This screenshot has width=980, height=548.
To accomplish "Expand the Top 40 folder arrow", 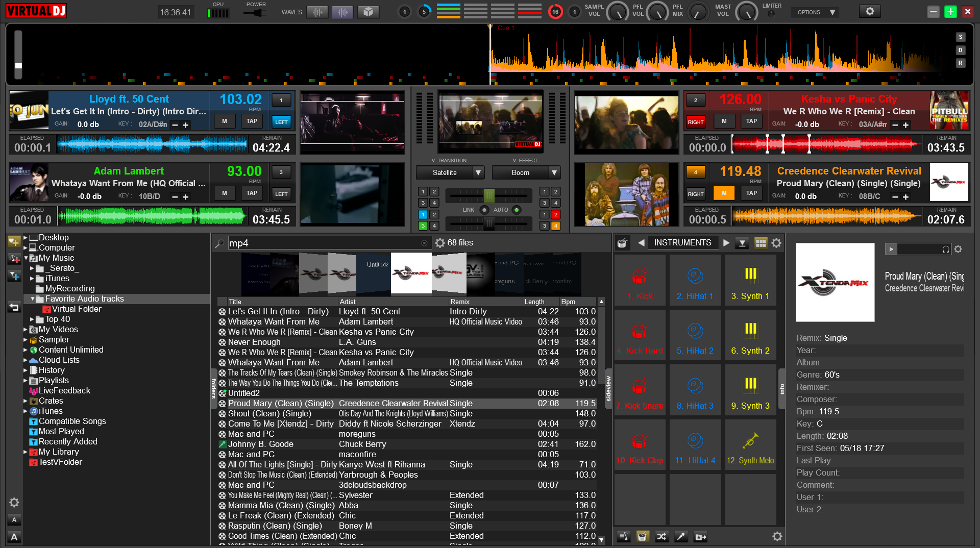I will click(x=32, y=319).
